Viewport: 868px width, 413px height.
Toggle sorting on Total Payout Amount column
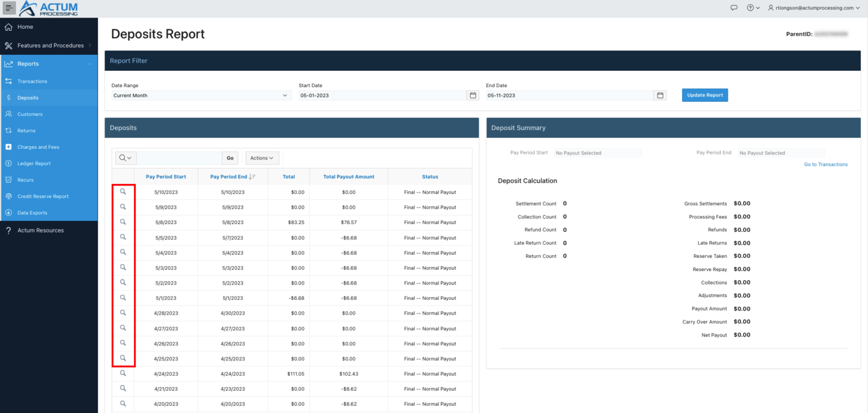coord(349,177)
